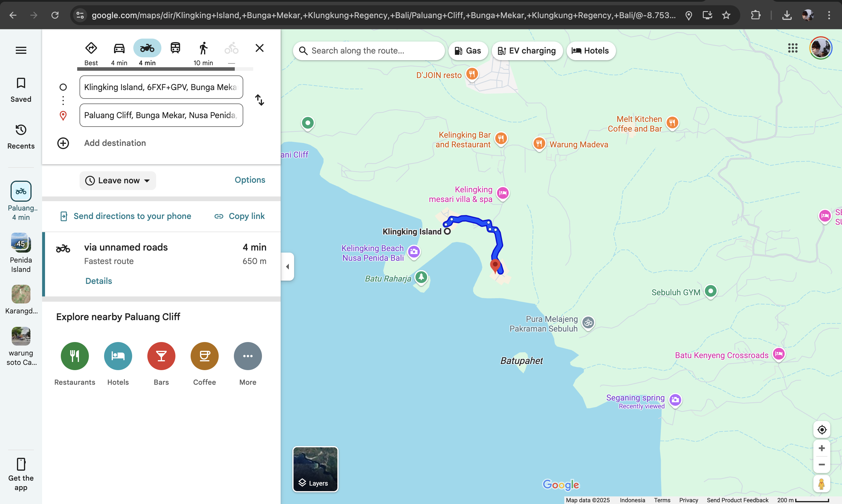Open the Google apps grid icon
842x504 pixels.
click(x=792, y=48)
